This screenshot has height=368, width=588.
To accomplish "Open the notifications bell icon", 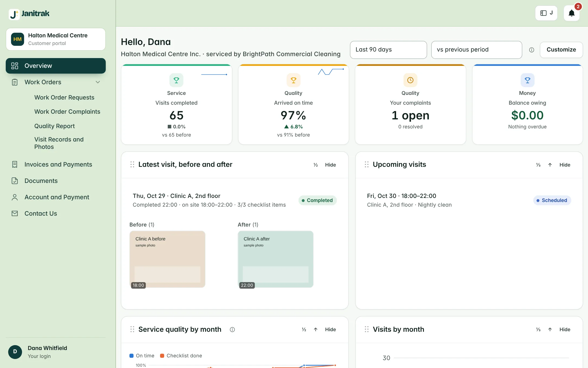I will (571, 13).
